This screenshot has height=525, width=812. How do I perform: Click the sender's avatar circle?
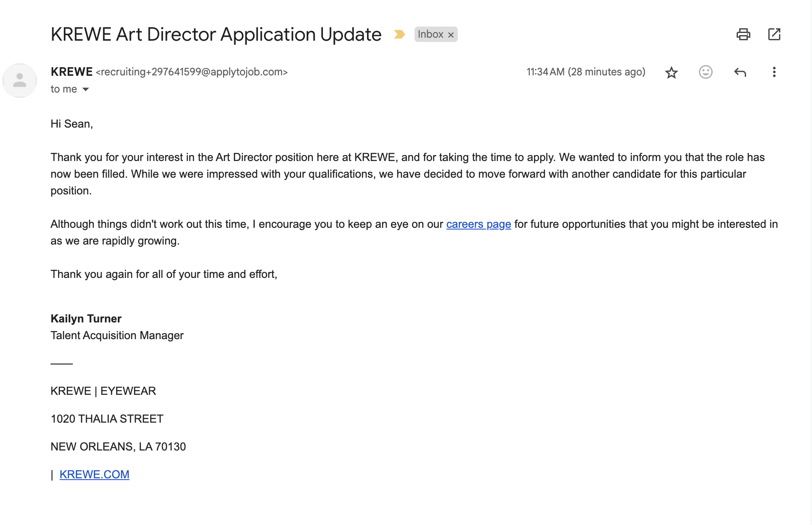(20, 80)
